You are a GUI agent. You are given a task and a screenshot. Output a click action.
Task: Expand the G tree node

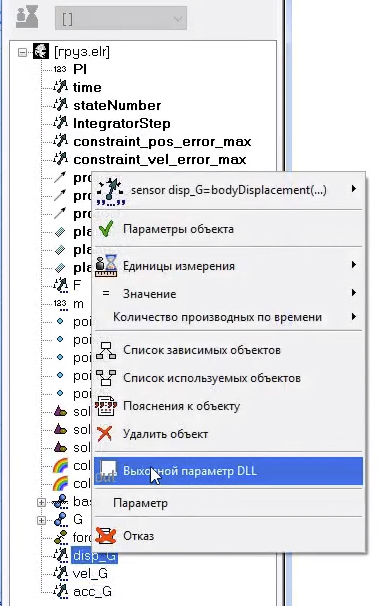[41, 520]
